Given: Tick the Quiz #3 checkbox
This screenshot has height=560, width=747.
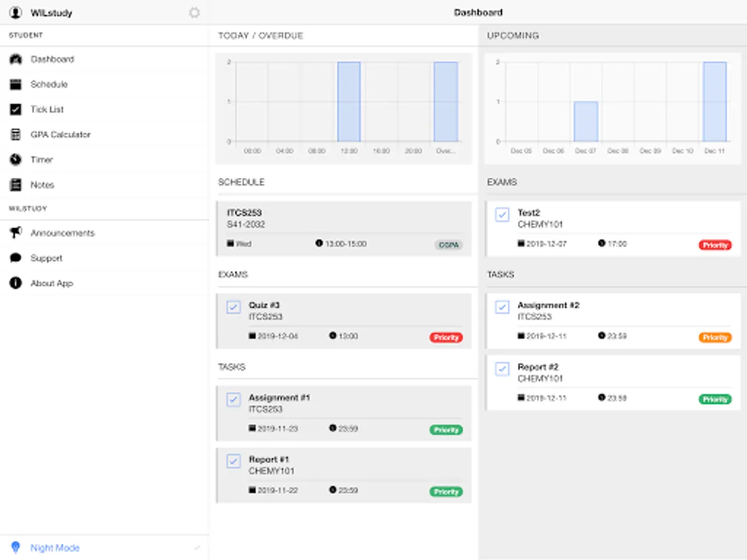Looking at the screenshot, I should pyautogui.click(x=233, y=307).
